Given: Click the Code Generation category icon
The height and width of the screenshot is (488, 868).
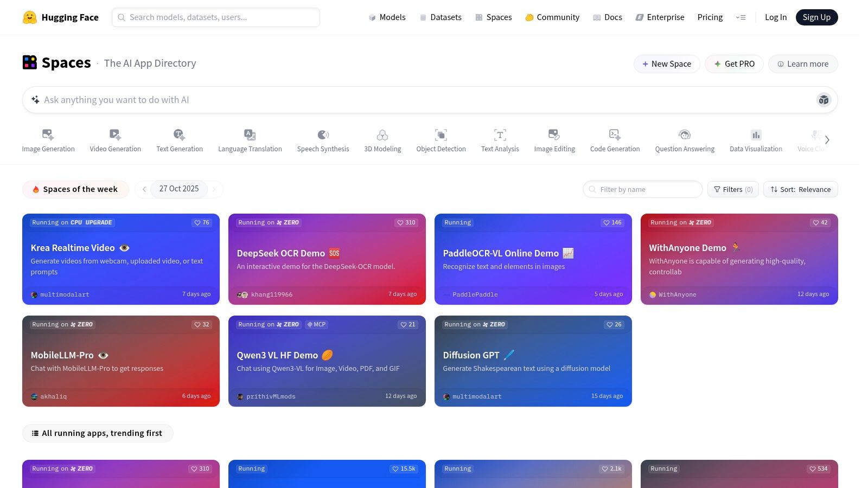Looking at the screenshot, I should click(615, 134).
